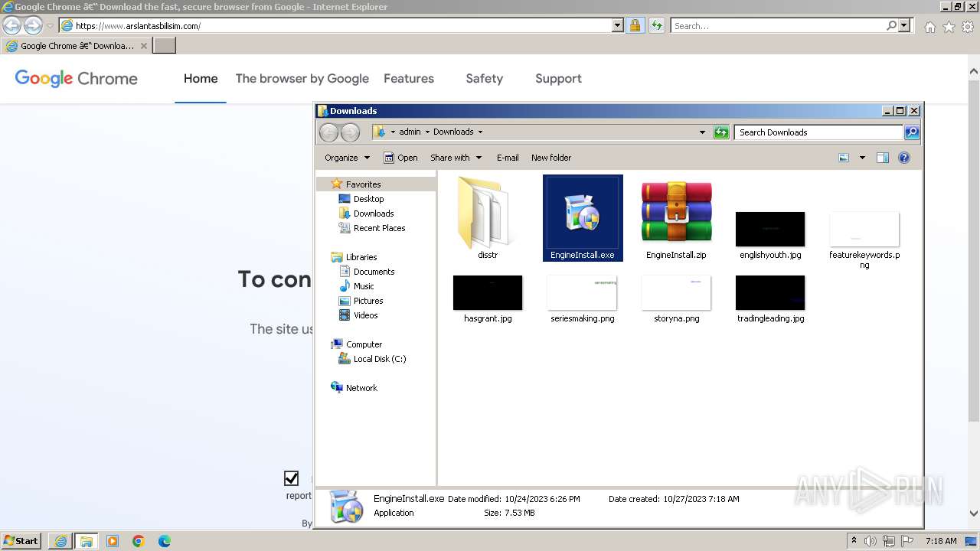Click the Internet Explorer forward button
The height and width of the screenshot is (551, 980).
(x=33, y=25)
